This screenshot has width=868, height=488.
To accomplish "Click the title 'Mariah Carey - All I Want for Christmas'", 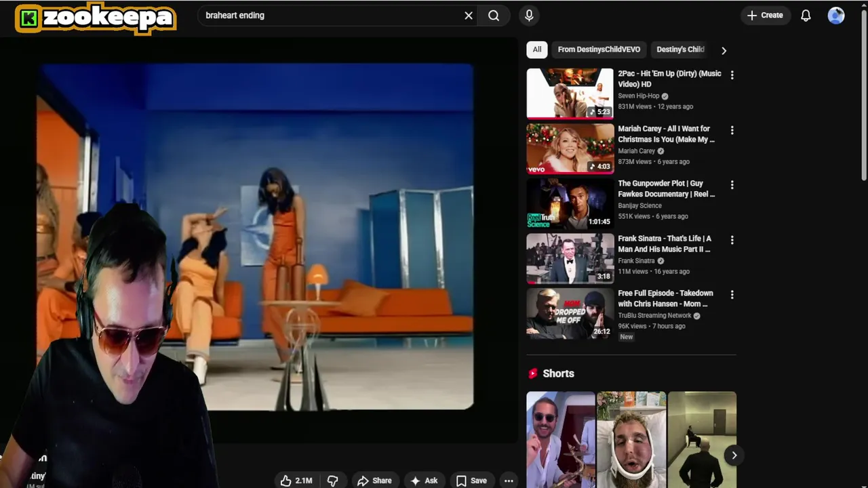I will click(666, 134).
